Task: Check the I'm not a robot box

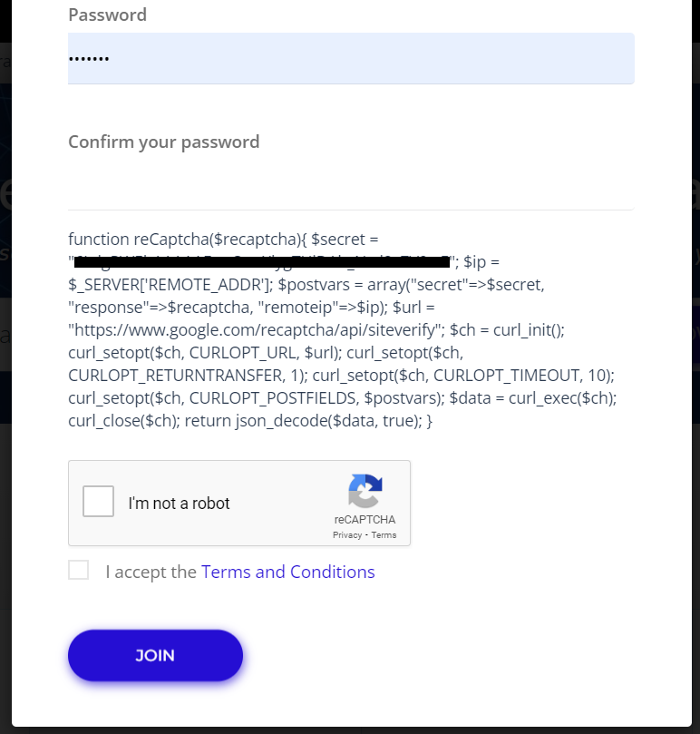Action: pyautogui.click(x=98, y=502)
